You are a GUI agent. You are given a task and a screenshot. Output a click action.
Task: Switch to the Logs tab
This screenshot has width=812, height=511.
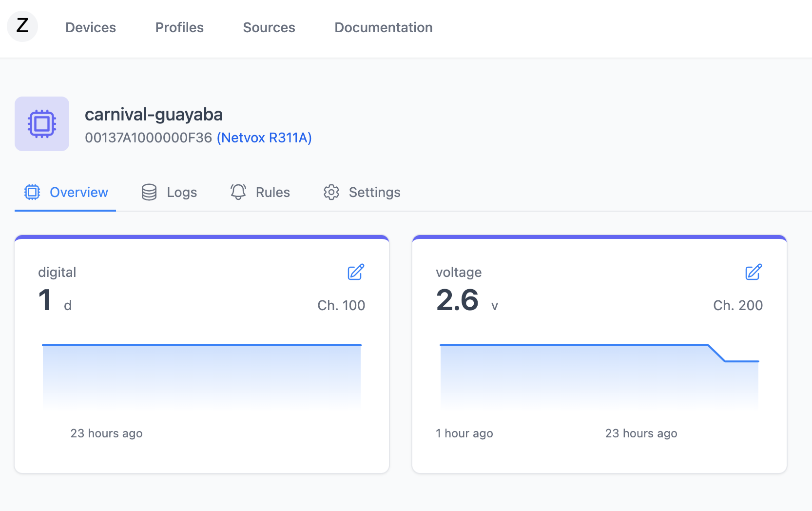[182, 193]
